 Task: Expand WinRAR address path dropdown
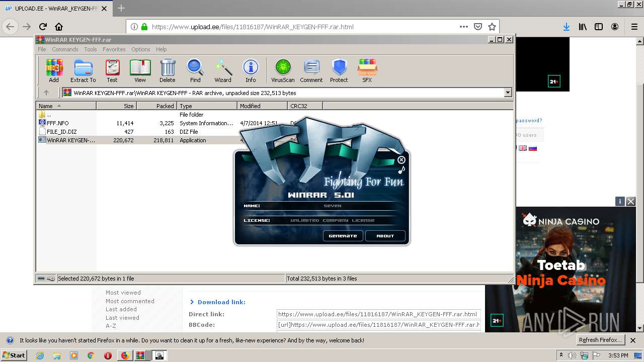pos(508,93)
